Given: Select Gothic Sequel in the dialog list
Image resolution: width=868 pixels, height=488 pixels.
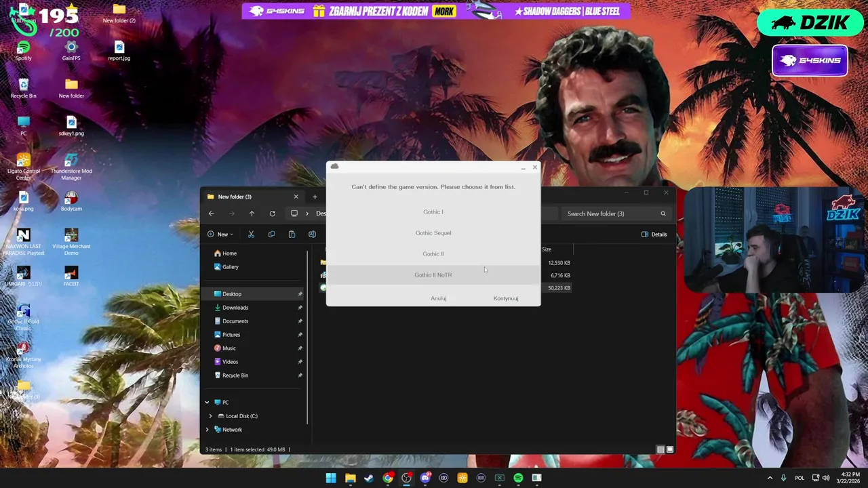Looking at the screenshot, I should tap(433, 232).
